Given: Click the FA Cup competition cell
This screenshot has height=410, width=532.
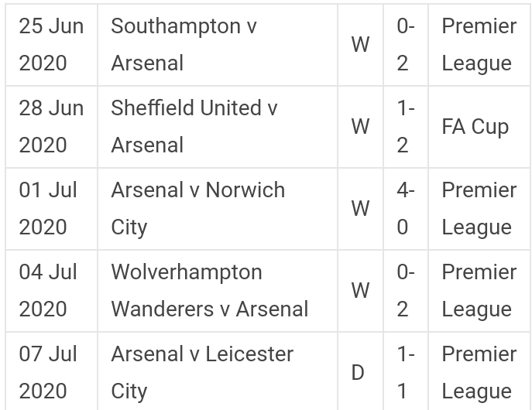Looking at the screenshot, I should point(475,127).
